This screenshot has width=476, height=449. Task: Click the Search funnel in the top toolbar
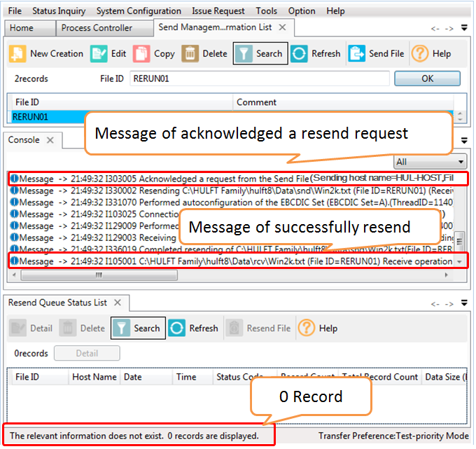tap(260, 54)
